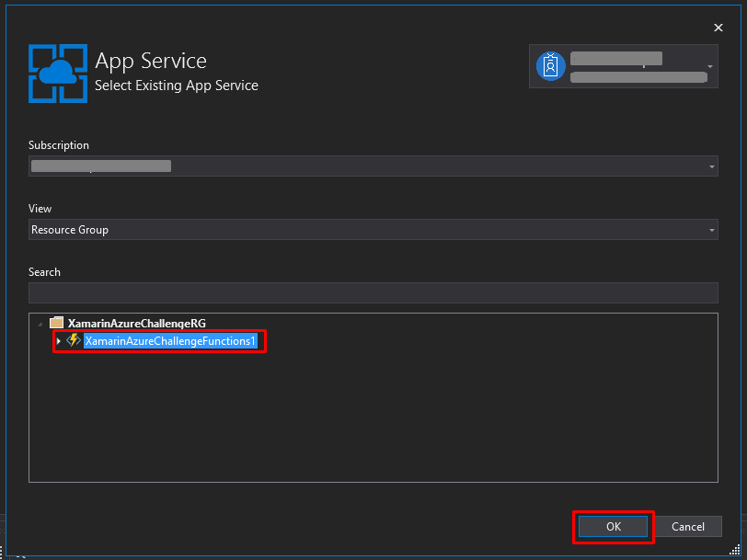The height and width of the screenshot is (560, 747).
Task: Open the account selector dropdown arrow
Action: pos(710,66)
